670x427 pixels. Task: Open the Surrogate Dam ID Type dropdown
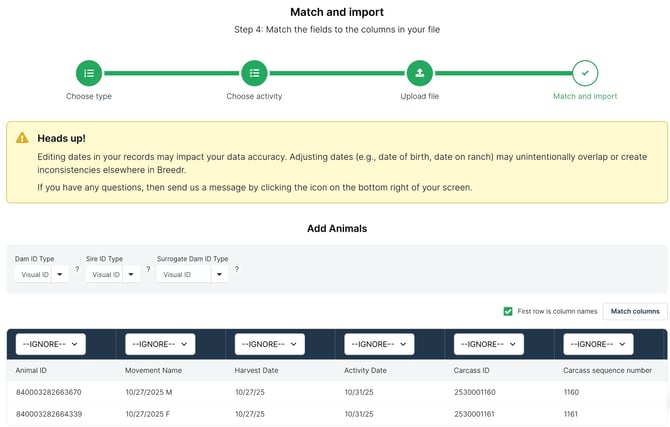192,274
